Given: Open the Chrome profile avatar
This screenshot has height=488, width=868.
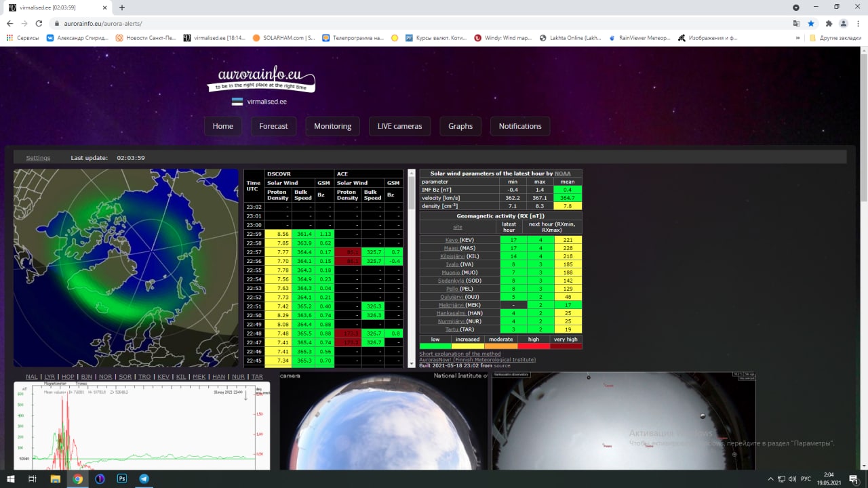Looking at the screenshot, I should pyautogui.click(x=843, y=23).
